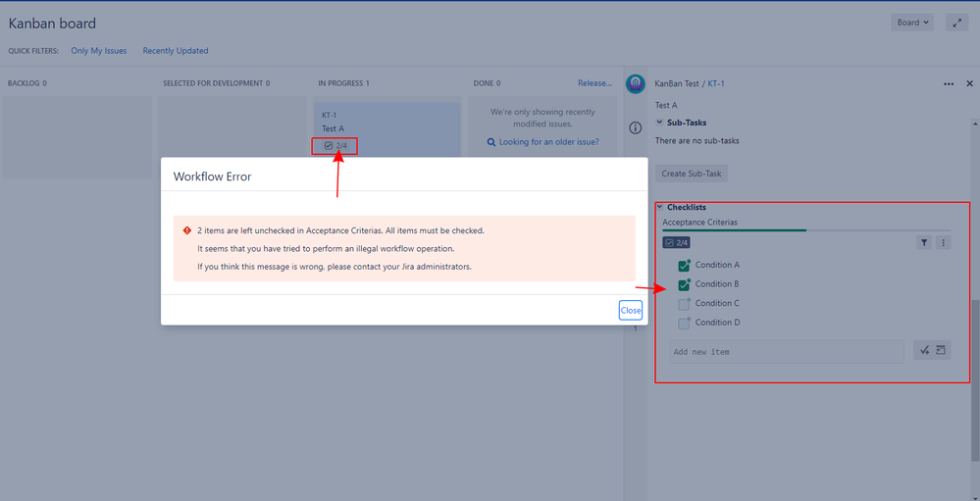Screen dimensions: 980x501
Task: Click the add header icon beside new item
Action: click(x=942, y=350)
